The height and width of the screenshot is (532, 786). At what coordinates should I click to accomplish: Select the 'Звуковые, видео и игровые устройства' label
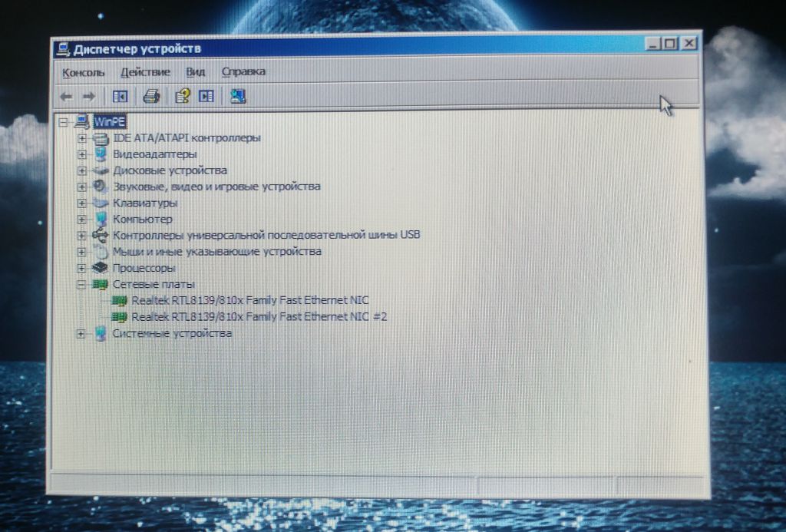pyautogui.click(x=216, y=187)
